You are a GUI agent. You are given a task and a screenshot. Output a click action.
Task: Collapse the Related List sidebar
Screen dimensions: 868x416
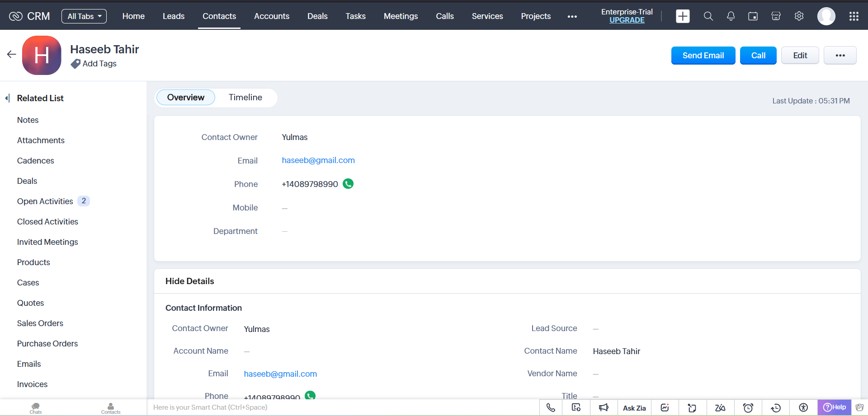7,98
